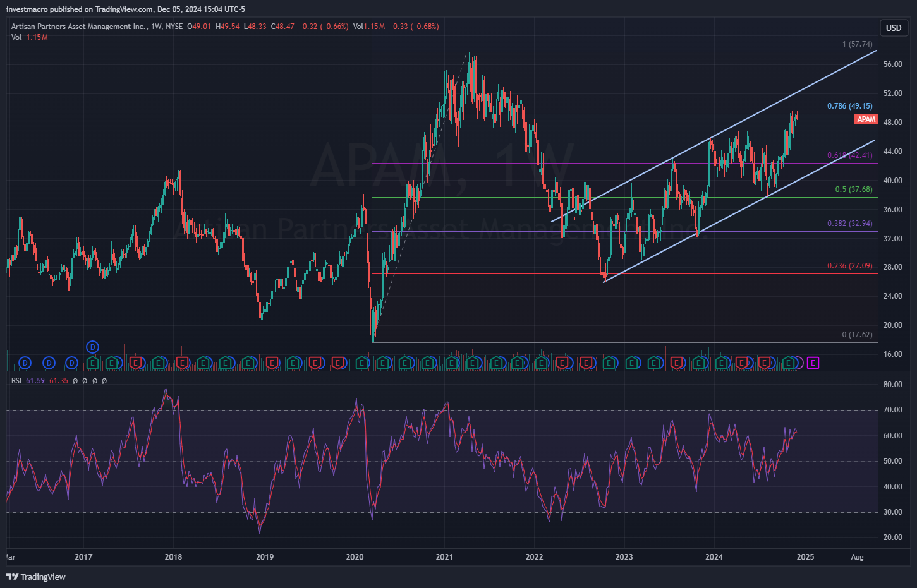Click the Fibonacci 0.236 (27.09) level label
Image resolution: width=917 pixels, height=588 pixels.
[x=850, y=266]
